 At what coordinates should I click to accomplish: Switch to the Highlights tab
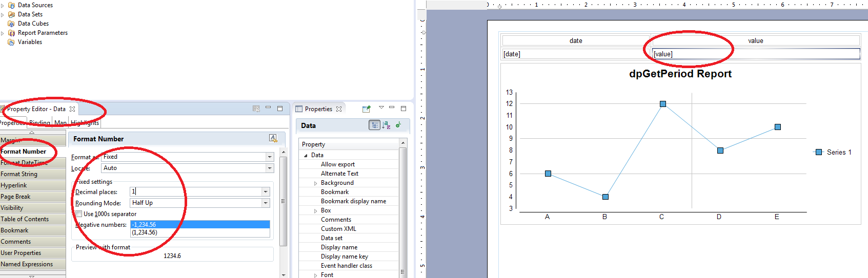point(85,123)
